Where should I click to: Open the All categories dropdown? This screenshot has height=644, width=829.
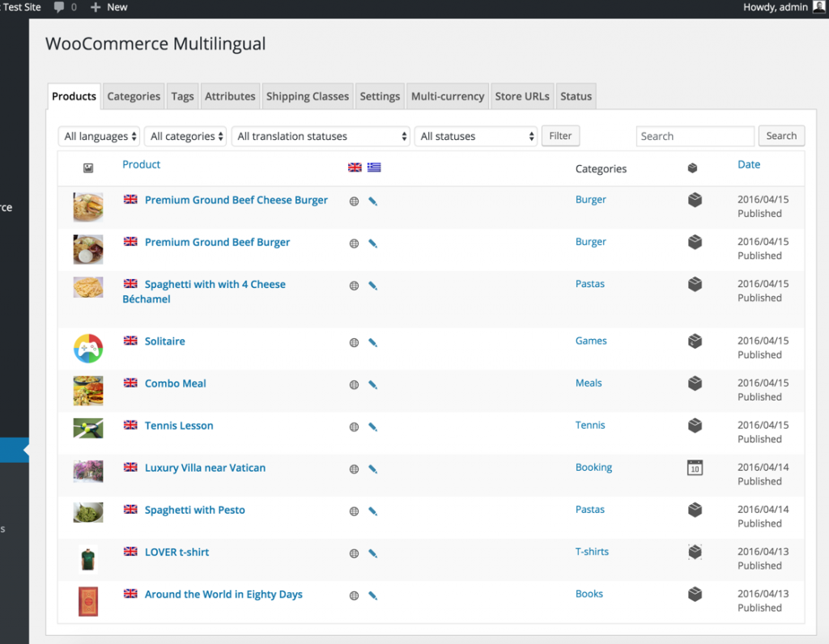click(185, 136)
